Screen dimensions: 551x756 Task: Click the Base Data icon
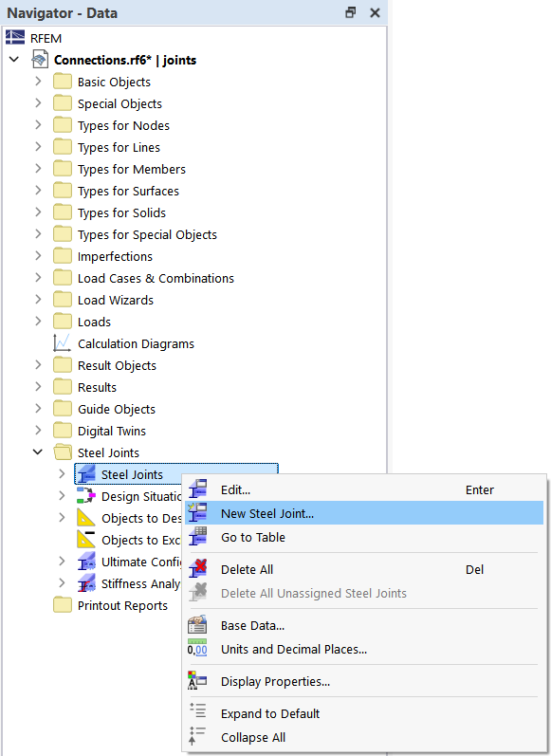197,625
